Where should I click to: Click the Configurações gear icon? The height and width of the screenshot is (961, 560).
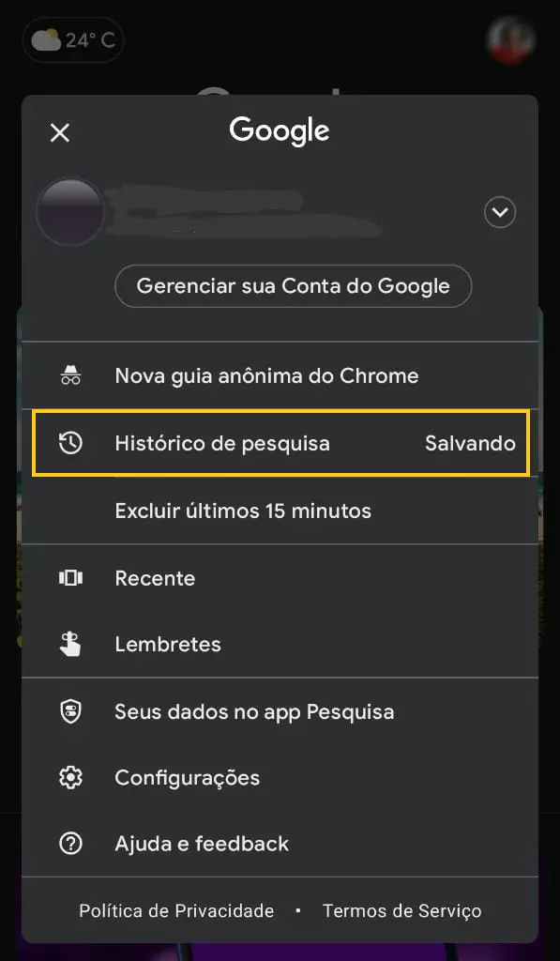point(70,778)
